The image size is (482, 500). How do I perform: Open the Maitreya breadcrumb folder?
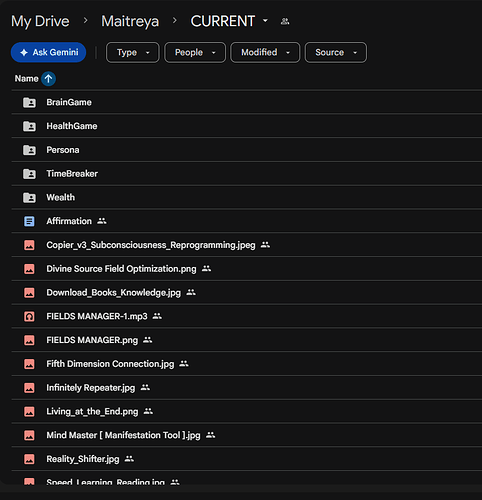[x=130, y=21]
